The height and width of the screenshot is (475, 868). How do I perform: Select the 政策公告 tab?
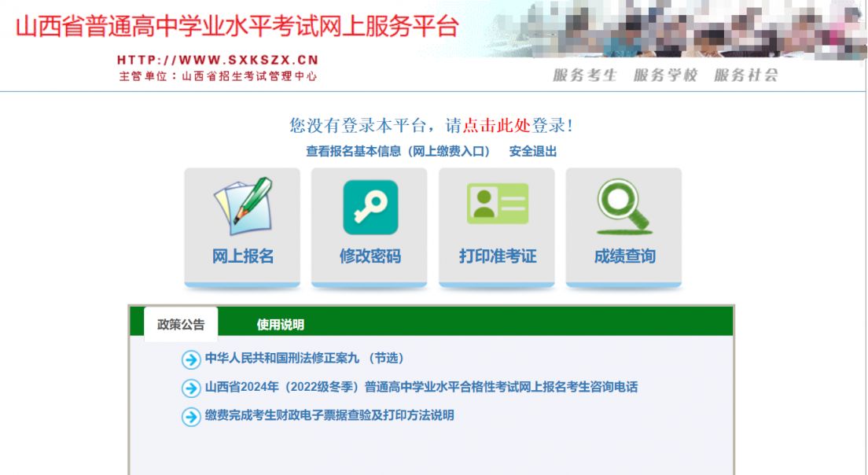[x=181, y=324]
